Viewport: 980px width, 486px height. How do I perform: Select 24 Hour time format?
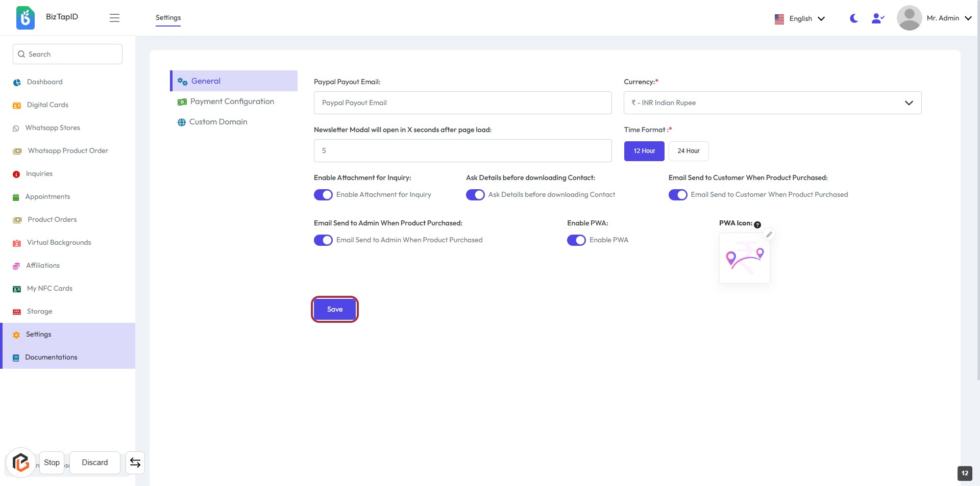[x=688, y=151]
